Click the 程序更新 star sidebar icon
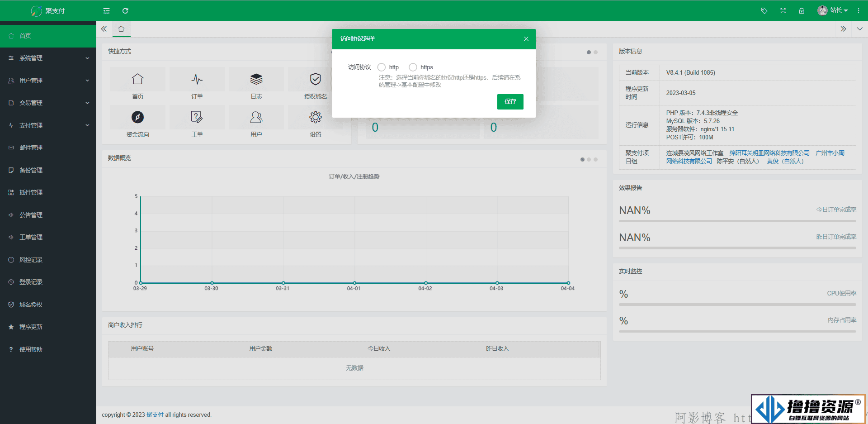 (x=11, y=327)
